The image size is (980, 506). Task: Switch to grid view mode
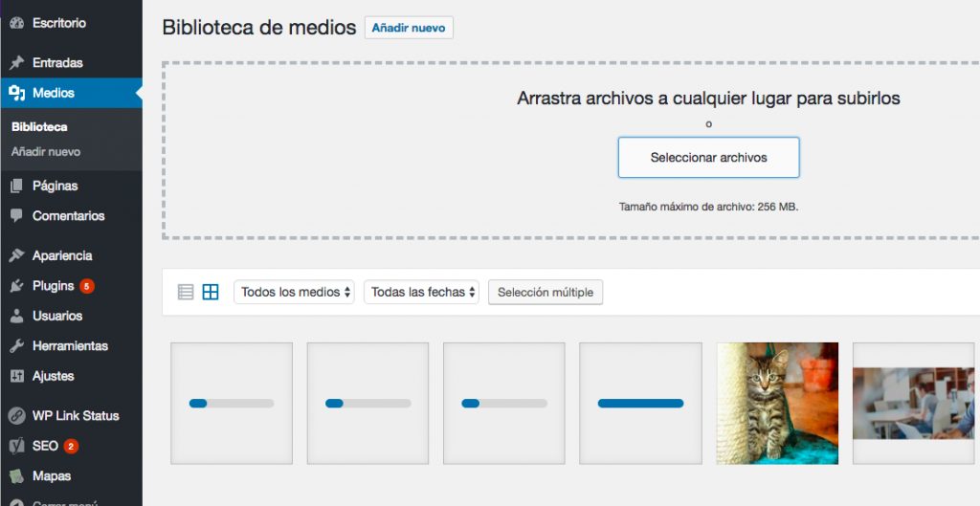[211, 292]
